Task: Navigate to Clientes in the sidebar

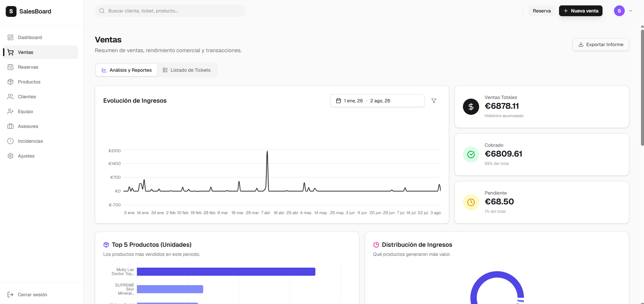Action: [x=40, y=97]
